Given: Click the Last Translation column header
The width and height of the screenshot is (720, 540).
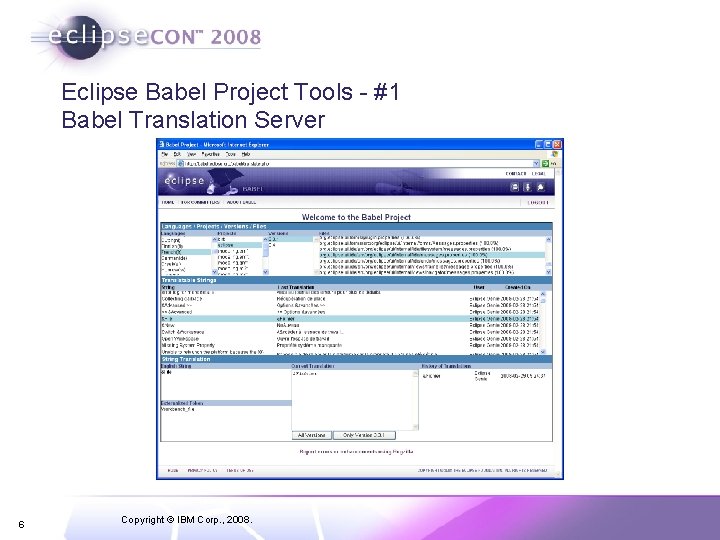Looking at the screenshot, I should pos(296,287).
